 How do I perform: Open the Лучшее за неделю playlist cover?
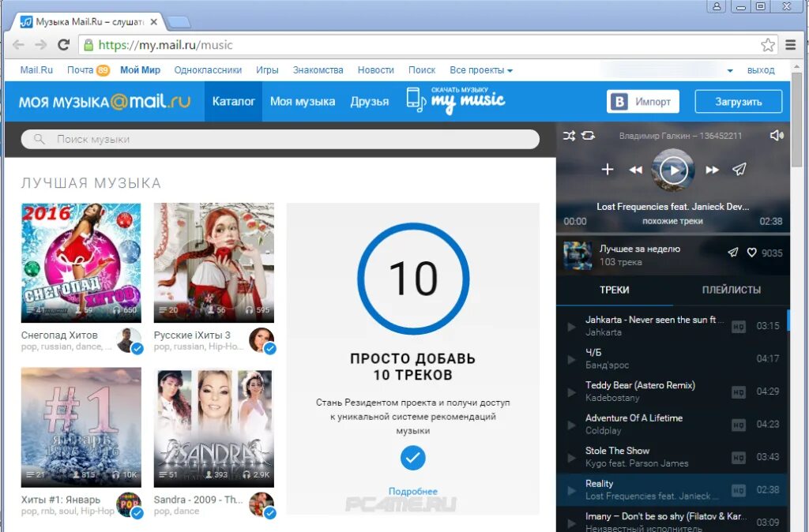pyautogui.click(x=578, y=255)
